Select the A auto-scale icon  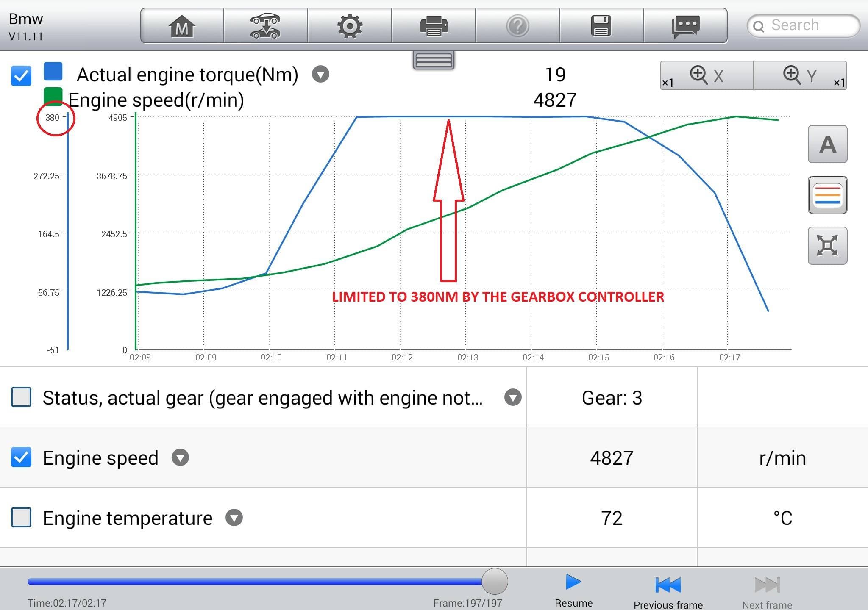click(x=827, y=144)
